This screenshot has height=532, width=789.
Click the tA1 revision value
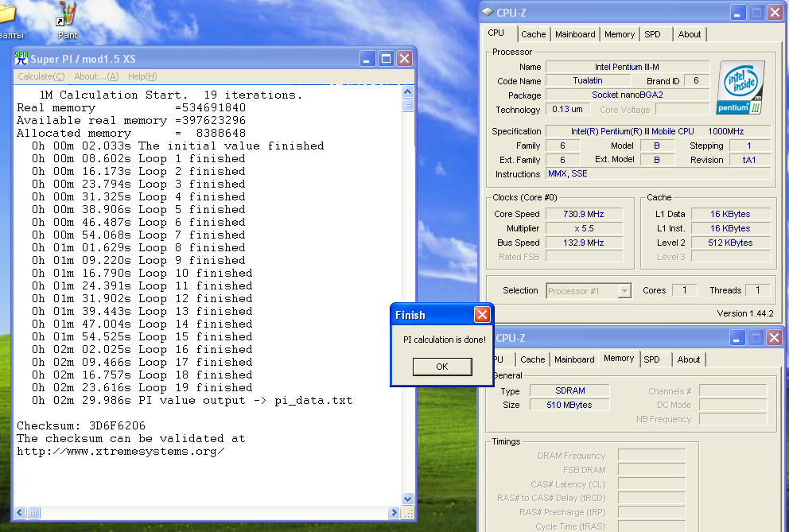pos(749,160)
